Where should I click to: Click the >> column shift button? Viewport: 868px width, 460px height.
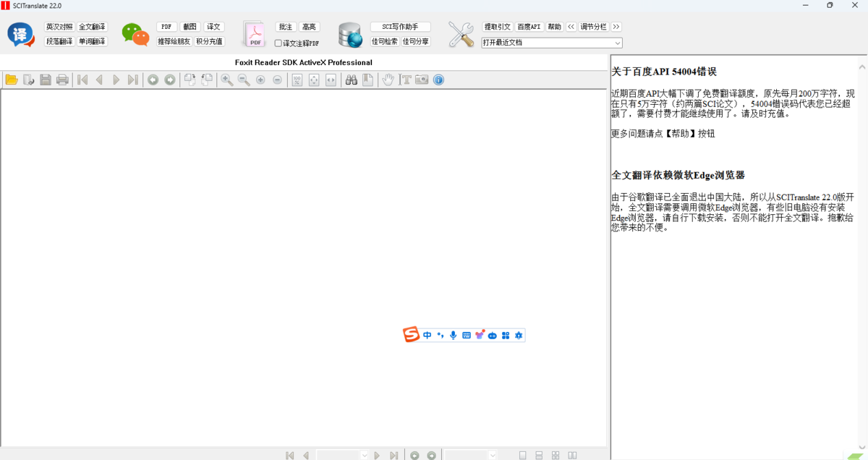click(616, 27)
